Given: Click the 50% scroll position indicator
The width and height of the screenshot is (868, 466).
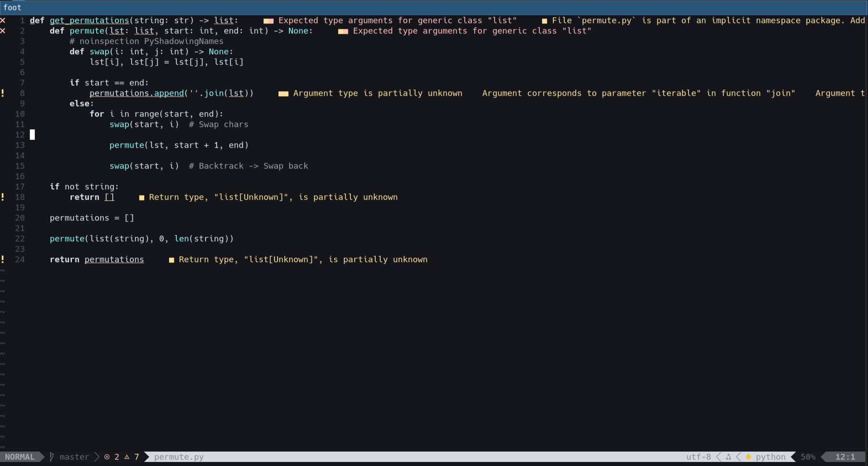Looking at the screenshot, I should pyautogui.click(x=808, y=457).
